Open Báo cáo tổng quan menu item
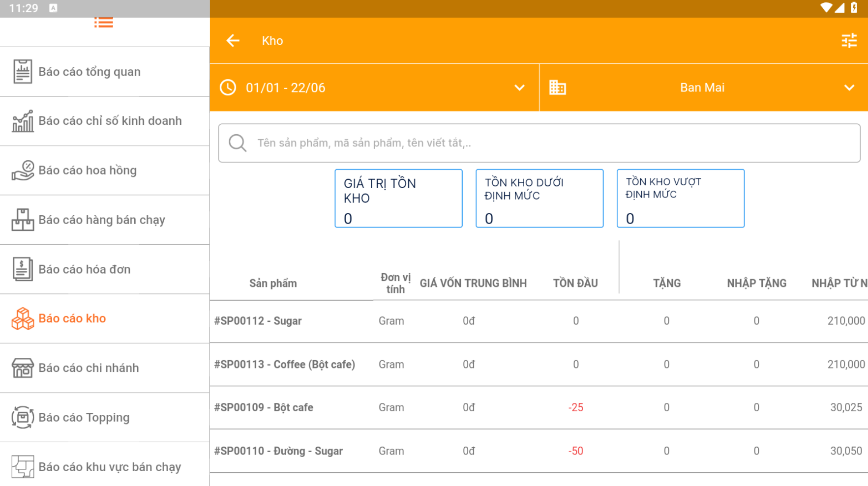The image size is (868, 486). (x=90, y=72)
